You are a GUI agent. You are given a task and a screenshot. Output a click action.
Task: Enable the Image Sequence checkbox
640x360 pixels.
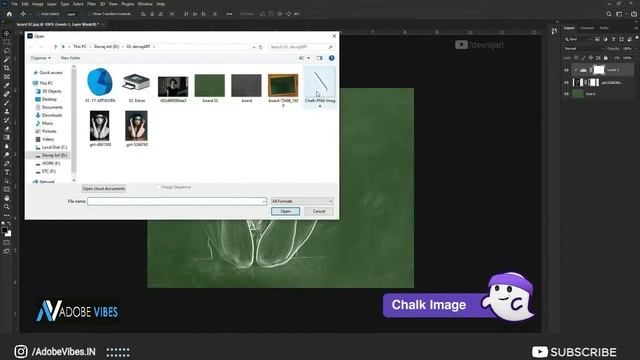159,187
